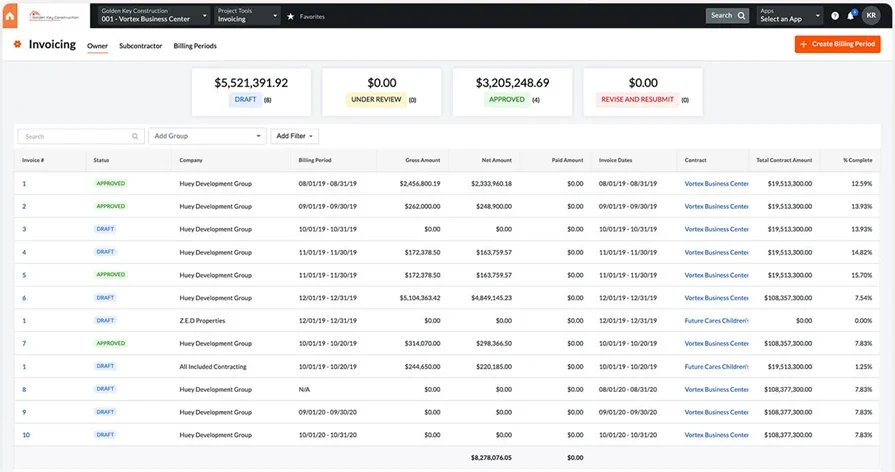Sort by the % Complete column header

tap(857, 160)
